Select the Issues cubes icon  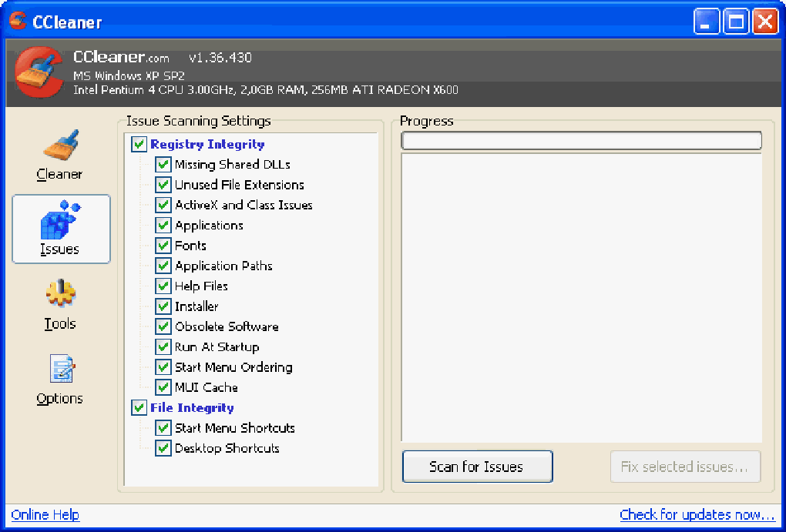pyautogui.click(x=60, y=219)
